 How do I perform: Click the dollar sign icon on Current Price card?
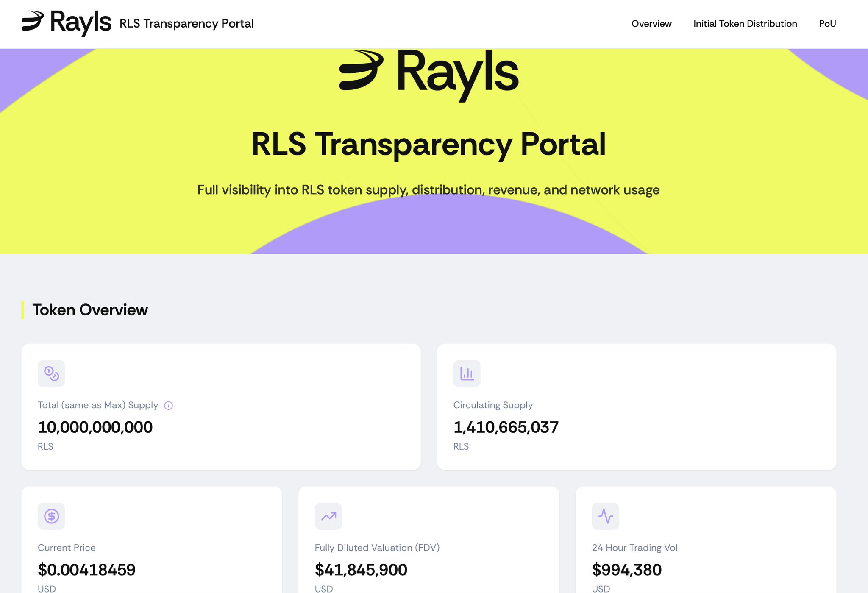point(51,516)
